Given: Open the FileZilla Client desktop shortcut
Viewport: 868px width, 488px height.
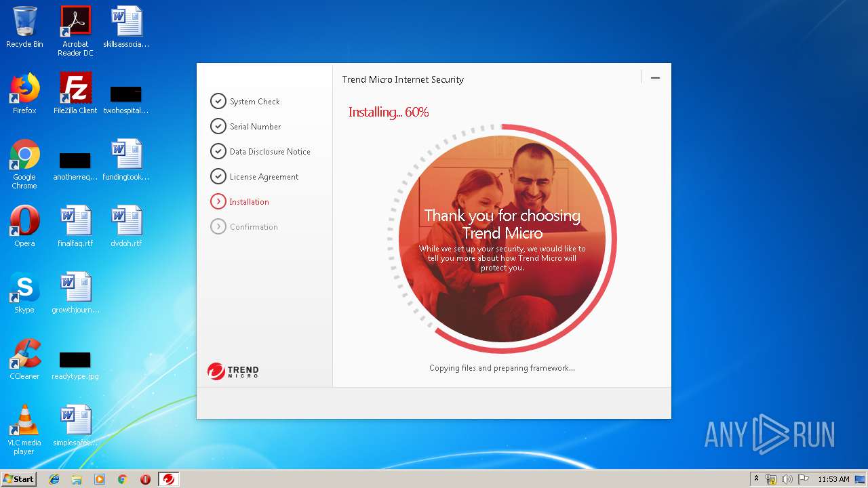Looking at the screenshot, I should point(75,94).
